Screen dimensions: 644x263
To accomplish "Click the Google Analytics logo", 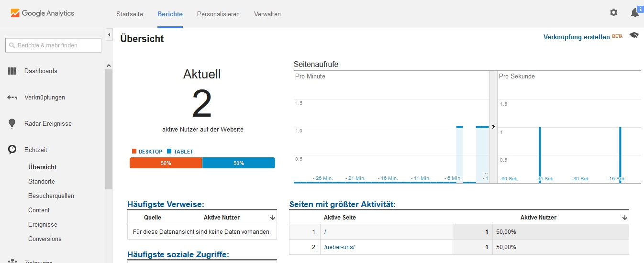I will click(43, 13).
